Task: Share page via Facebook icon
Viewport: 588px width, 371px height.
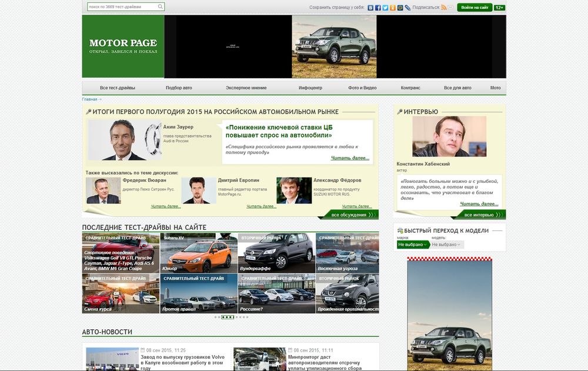Action: coord(378,8)
